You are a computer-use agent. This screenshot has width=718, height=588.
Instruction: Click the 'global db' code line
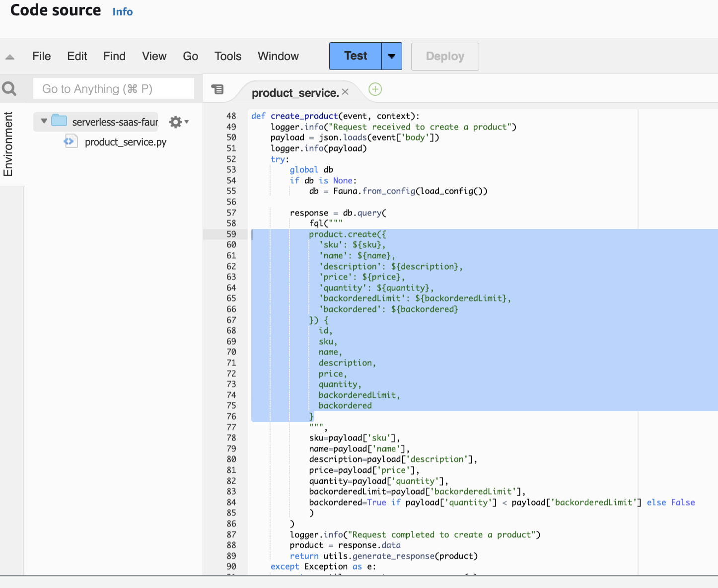(311, 169)
